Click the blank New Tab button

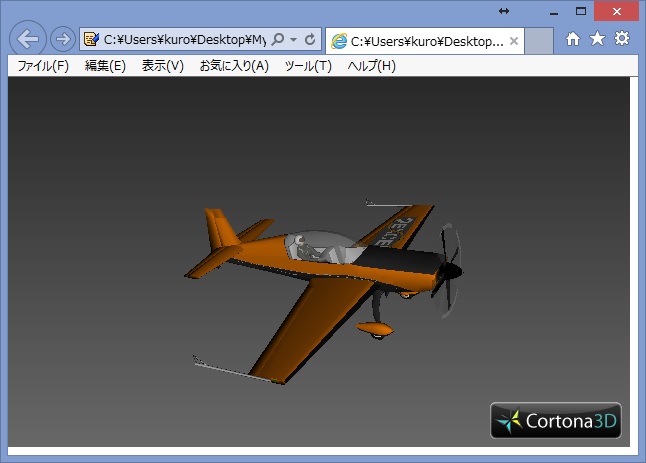click(539, 41)
